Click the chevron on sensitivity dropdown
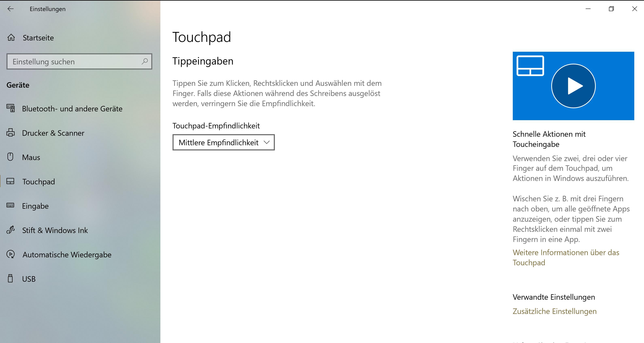The width and height of the screenshot is (644, 343). point(267,142)
